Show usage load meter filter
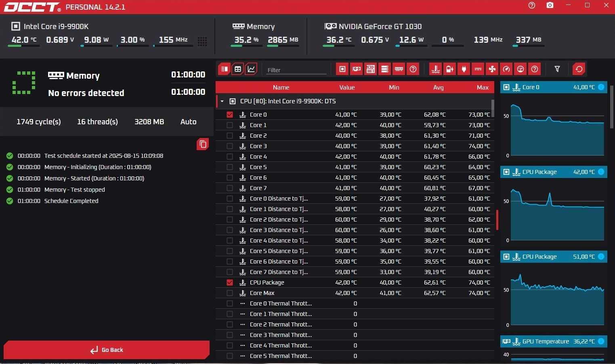 [521, 69]
